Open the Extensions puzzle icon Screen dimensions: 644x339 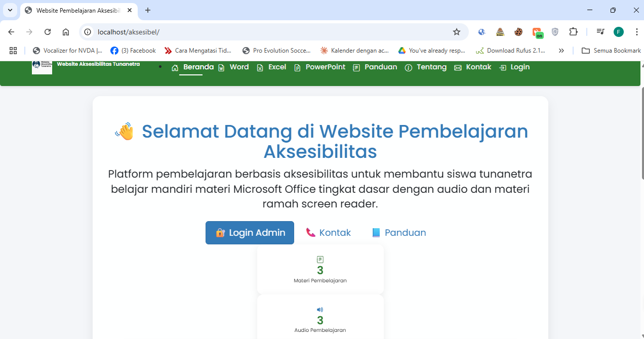(573, 32)
